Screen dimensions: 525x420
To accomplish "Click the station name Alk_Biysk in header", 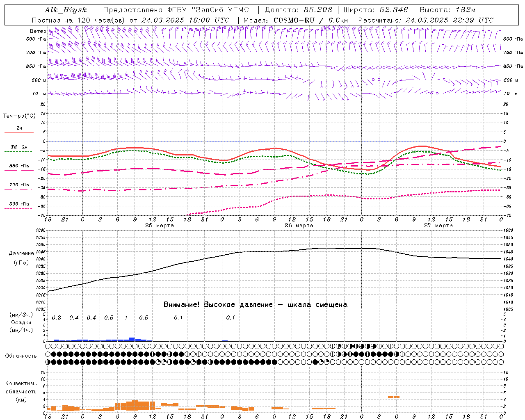I will coord(66,10).
